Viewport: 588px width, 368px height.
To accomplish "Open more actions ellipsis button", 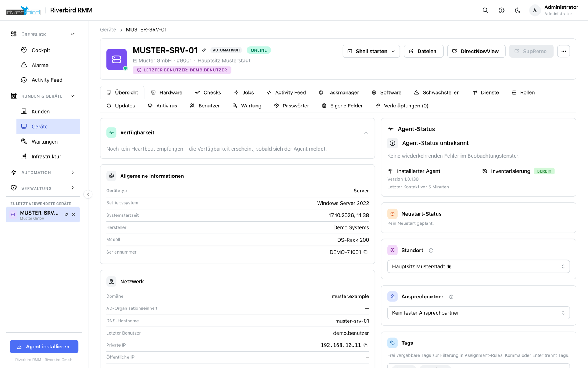I will 563,51.
